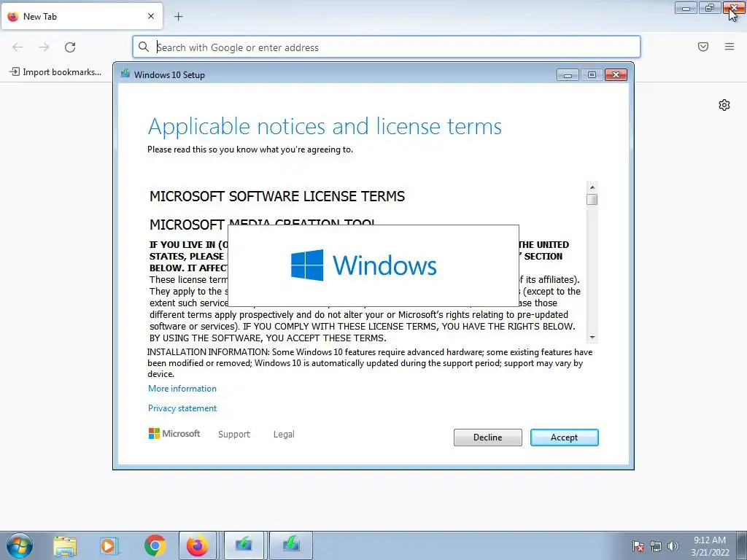Maximize the Windows 10 Setup window
The width and height of the screenshot is (747, 560).
coord(592,75)
